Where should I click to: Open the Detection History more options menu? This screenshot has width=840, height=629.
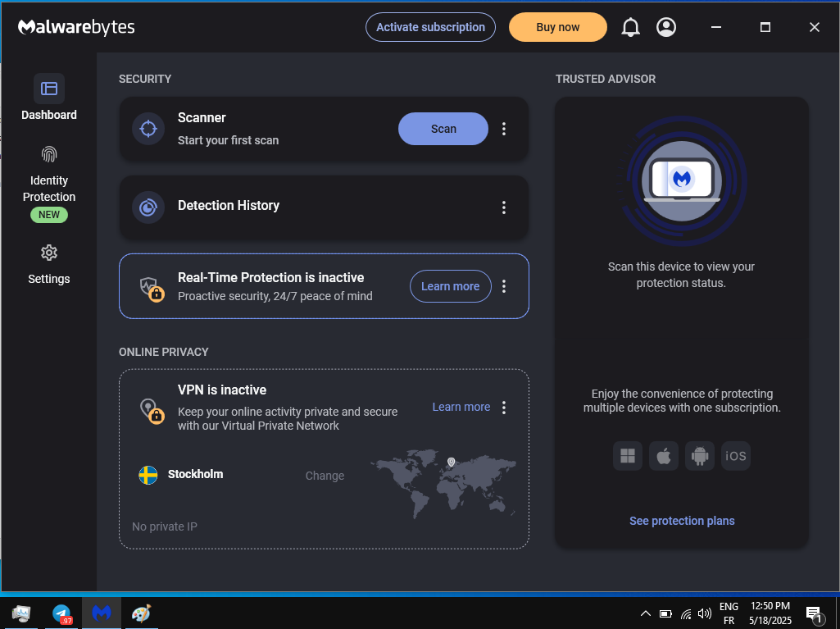click(503, 207)
